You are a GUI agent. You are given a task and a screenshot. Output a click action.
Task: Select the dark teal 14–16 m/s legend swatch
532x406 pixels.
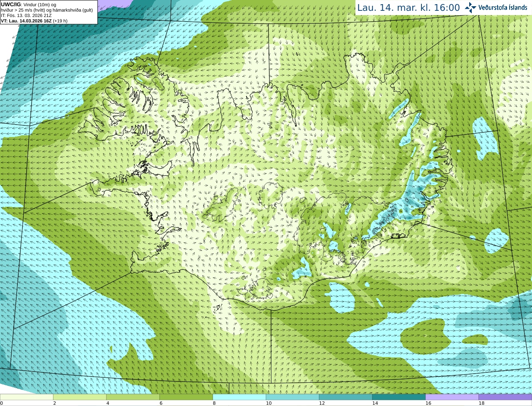(x=399, y=397)
